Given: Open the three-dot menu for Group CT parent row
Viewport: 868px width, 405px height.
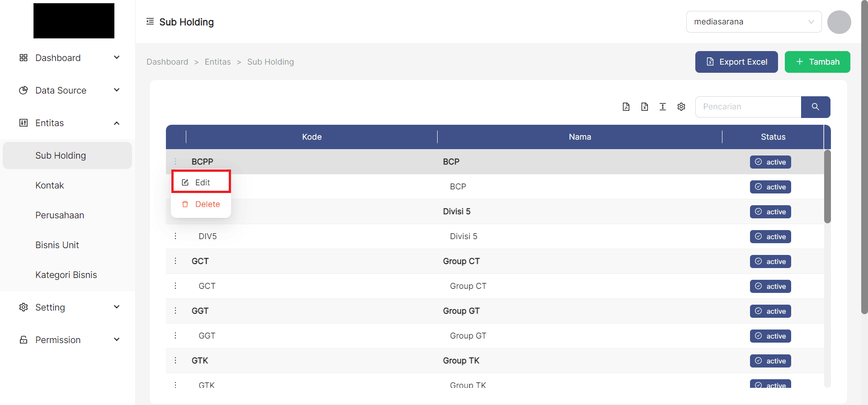Looking at the screenshot, I should [x=175, y=261].
